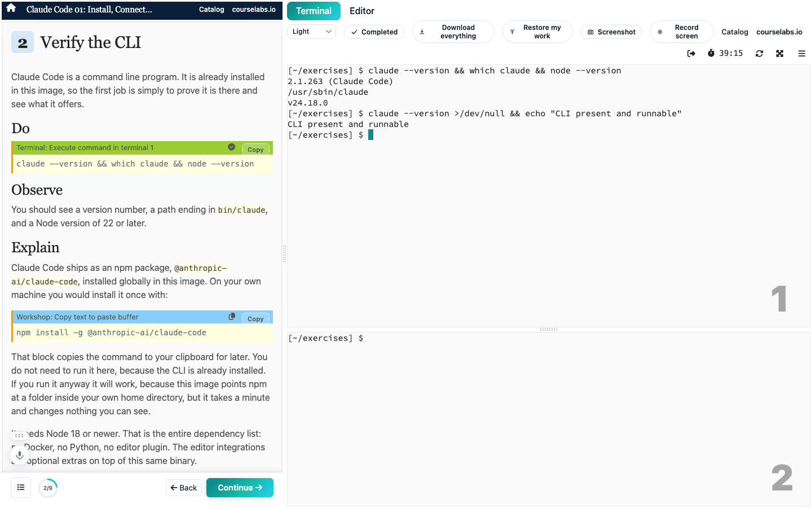Click the 'bin/claude' inline code
This screenshot has height=508, width=812.
click(x=241, y=210)
